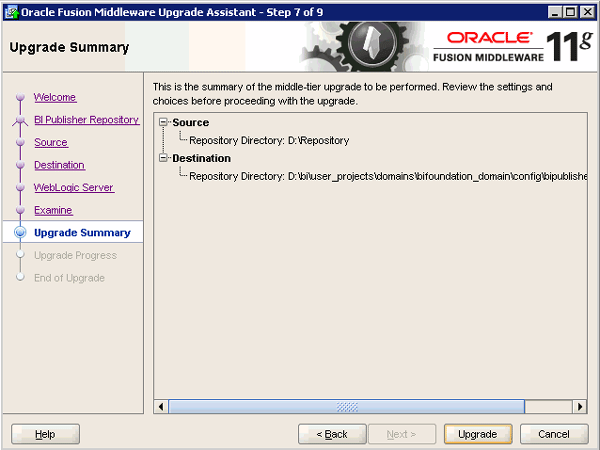Select the Source heading in the summary tree
This screenshot has width=600, height=450.
point(191,122)
